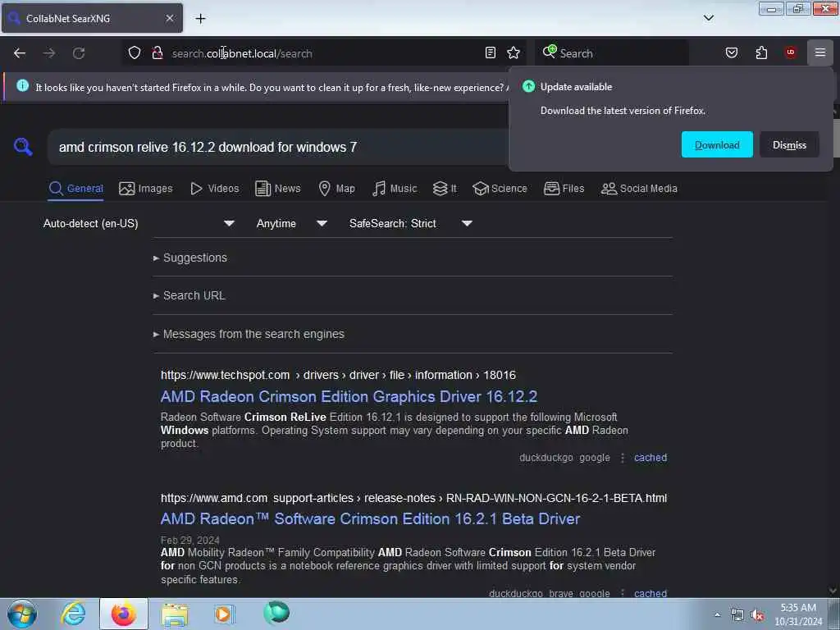The width and height of the screenshot is (840, 630).
Task: Show hidden system tray icons
Action: (x=717, y=614)
